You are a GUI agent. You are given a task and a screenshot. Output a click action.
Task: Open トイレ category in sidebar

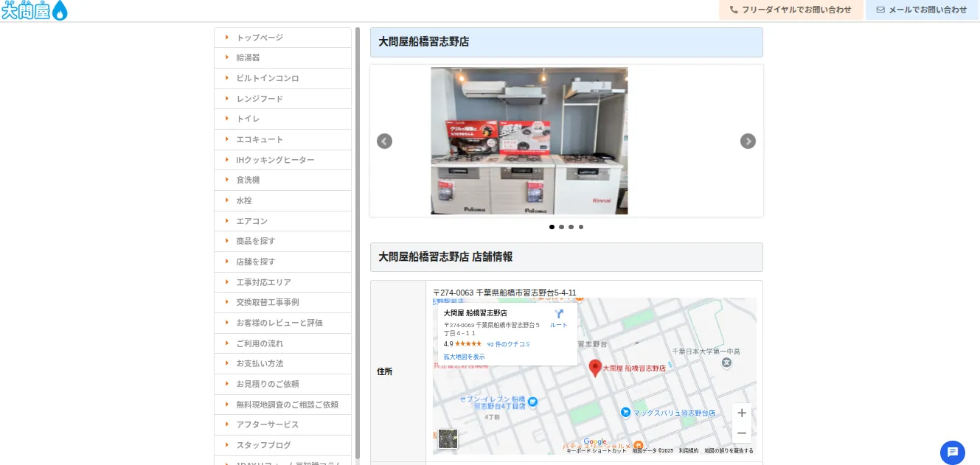pos(282,119)
